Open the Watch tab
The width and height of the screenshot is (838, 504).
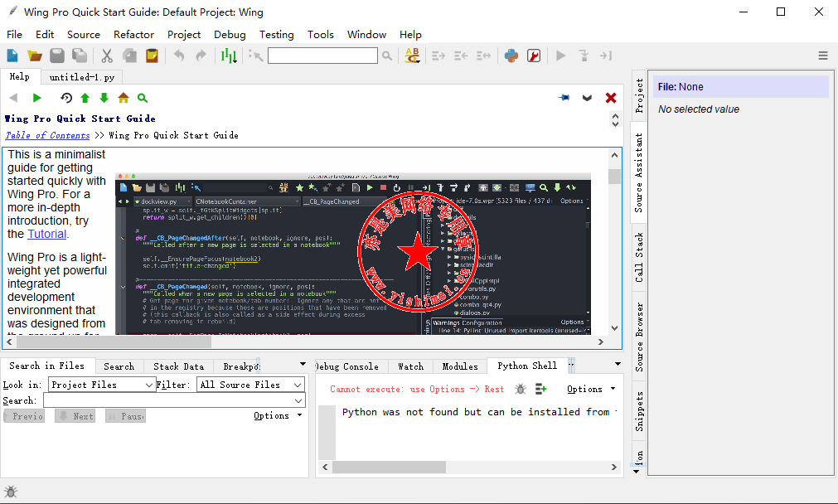coord(410,366)
